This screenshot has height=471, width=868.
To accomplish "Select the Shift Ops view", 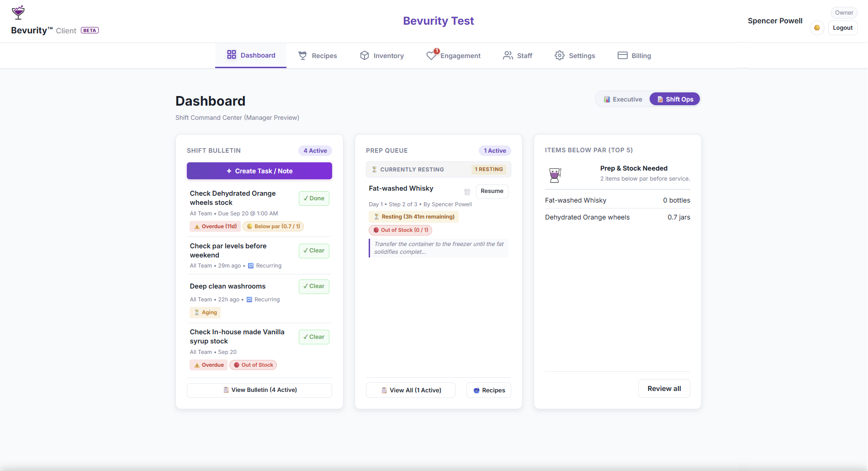I will pyautogui.click(x=675, y=99).
